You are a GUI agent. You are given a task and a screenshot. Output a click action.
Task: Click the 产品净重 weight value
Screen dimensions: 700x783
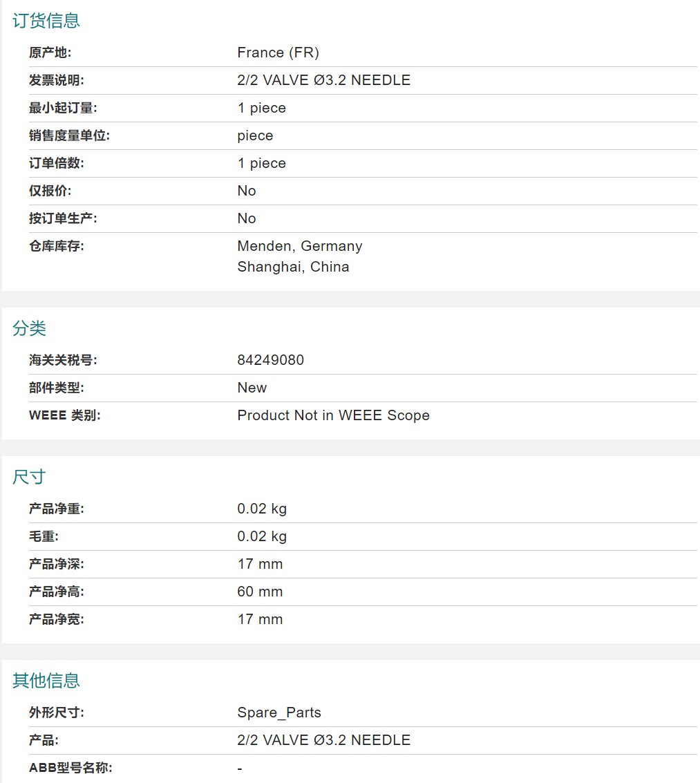tap(262, 509)
